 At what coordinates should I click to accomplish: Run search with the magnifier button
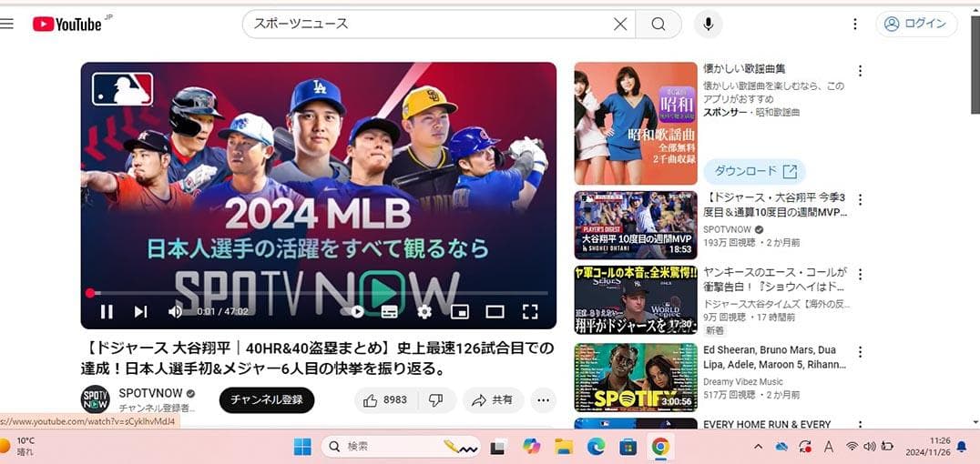(x=658, y=24)
